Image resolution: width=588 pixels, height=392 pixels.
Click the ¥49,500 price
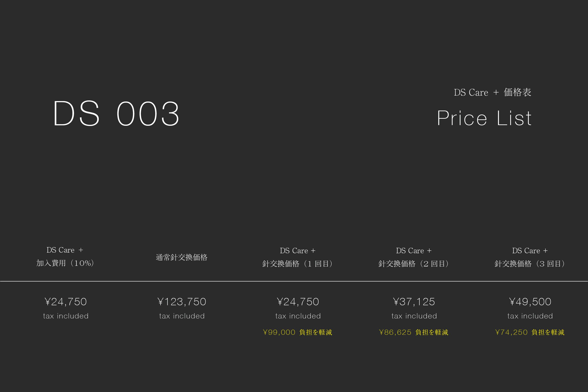530,302
